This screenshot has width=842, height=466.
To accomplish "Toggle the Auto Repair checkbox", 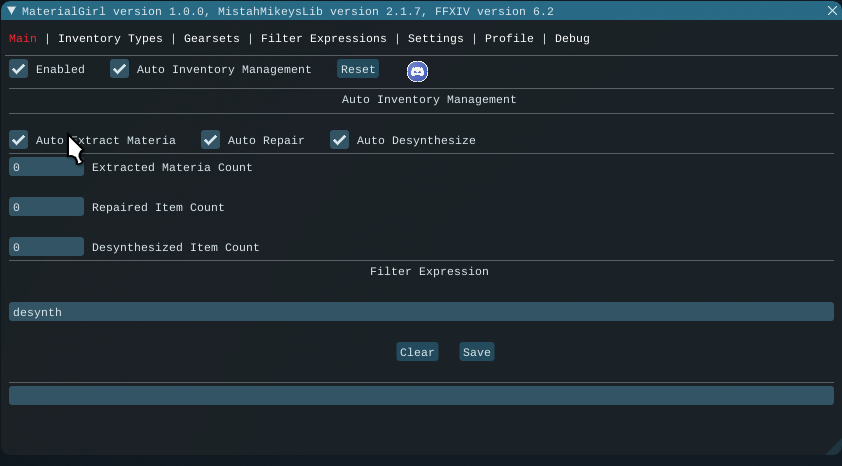I will pos(211,140).
